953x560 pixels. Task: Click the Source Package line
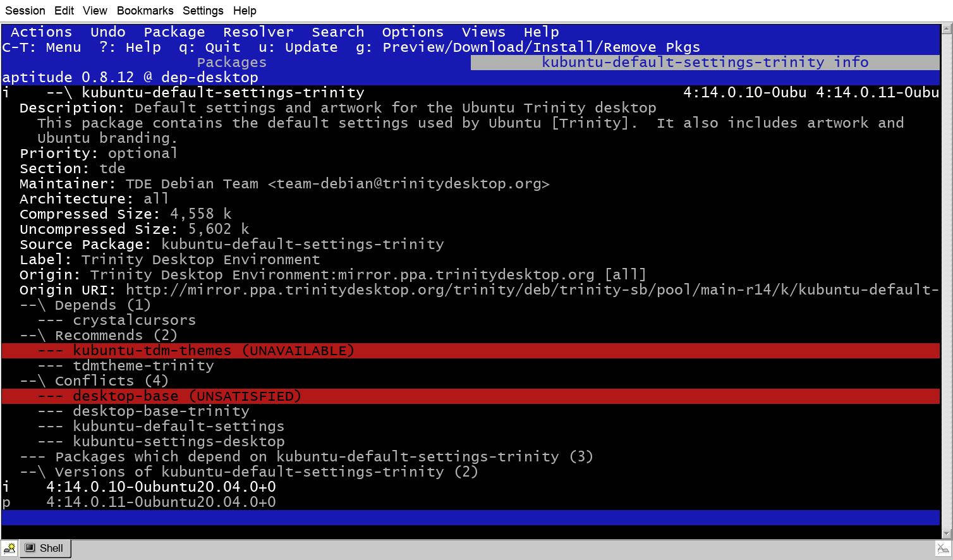231,245
